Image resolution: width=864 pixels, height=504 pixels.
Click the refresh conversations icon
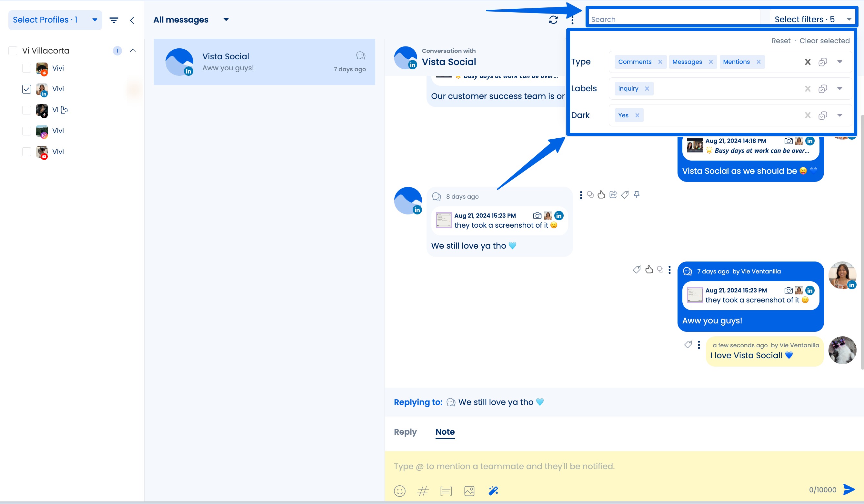[553, 20]
